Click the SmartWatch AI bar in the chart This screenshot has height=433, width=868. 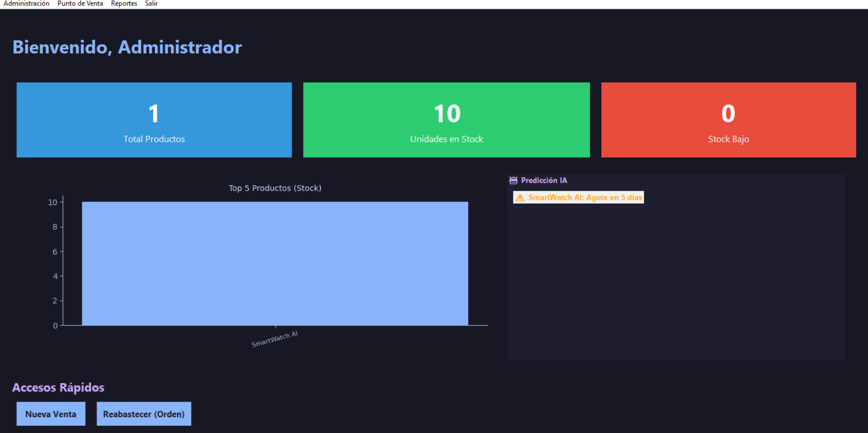click(x=274, y=264)
